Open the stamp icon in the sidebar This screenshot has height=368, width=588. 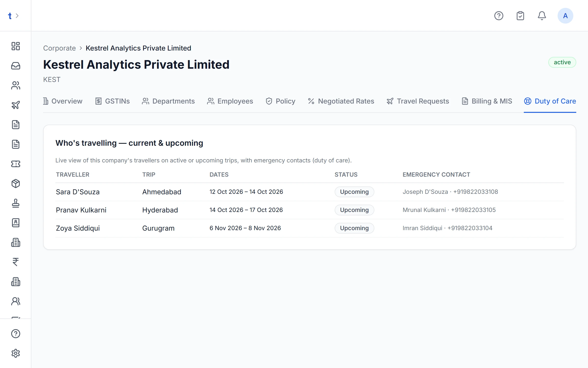[x=16, y=203]
